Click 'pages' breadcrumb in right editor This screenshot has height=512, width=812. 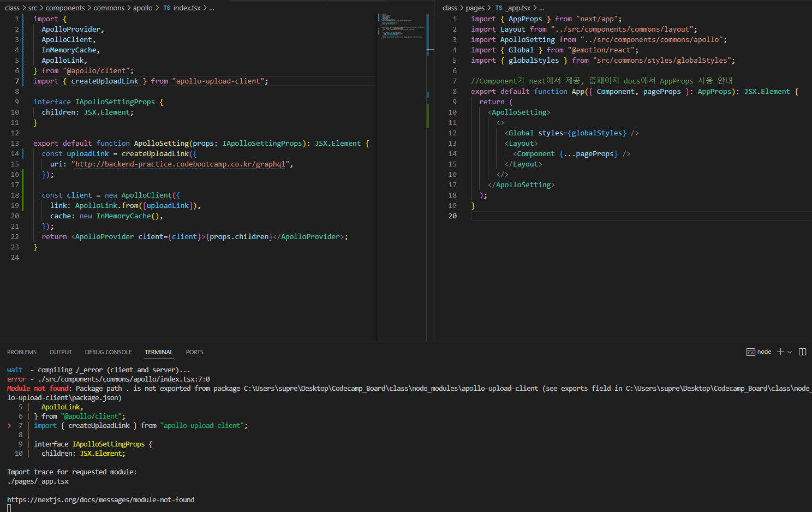click(475, 8)
